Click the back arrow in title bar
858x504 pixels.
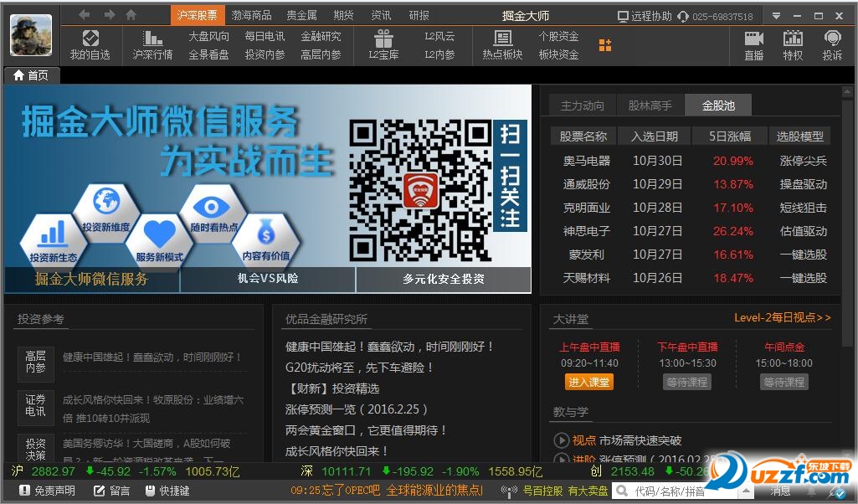(x=85, y=15)
